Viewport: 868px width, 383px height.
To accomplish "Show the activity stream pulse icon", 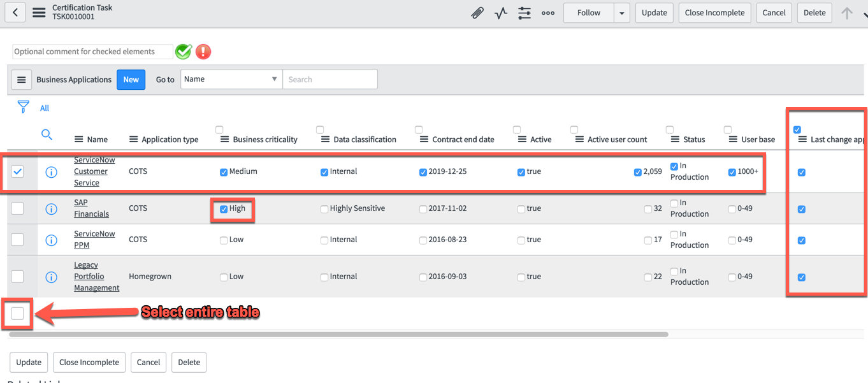I will pos(501,13).
